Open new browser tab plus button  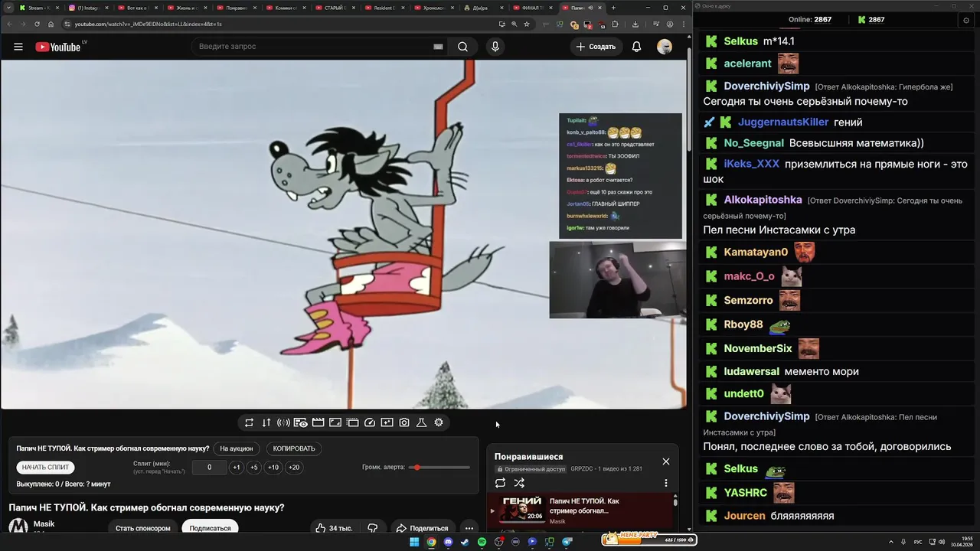(x=613, y=8)
